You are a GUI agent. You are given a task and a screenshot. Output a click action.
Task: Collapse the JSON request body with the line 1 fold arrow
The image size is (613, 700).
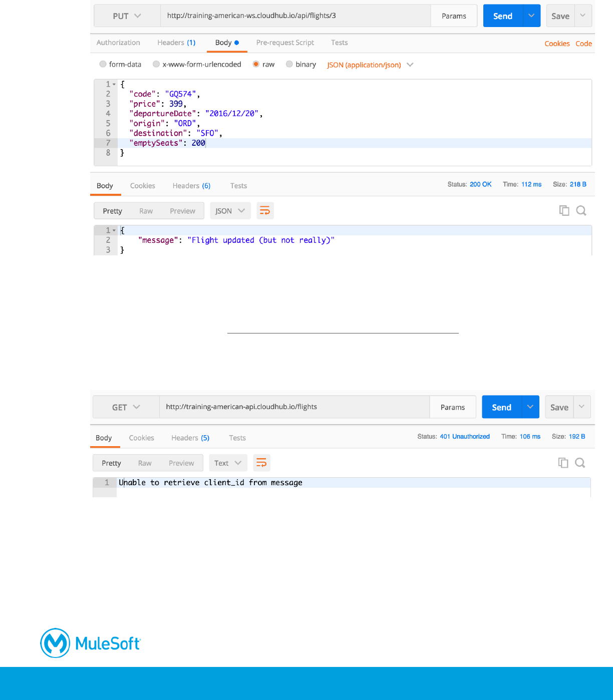tap(114, 84)
